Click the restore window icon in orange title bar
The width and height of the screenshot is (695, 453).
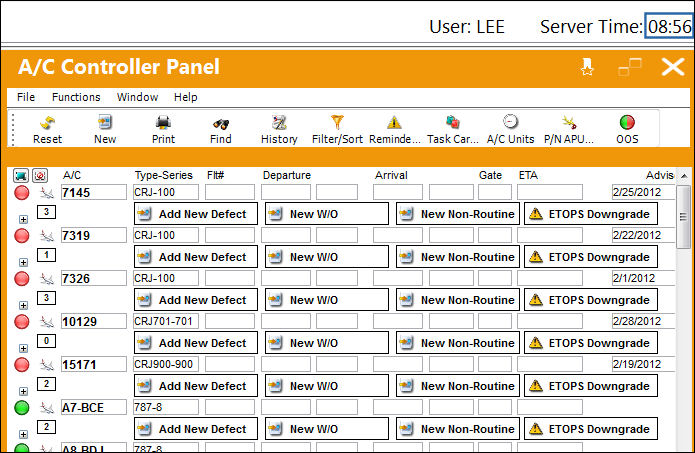630,67
